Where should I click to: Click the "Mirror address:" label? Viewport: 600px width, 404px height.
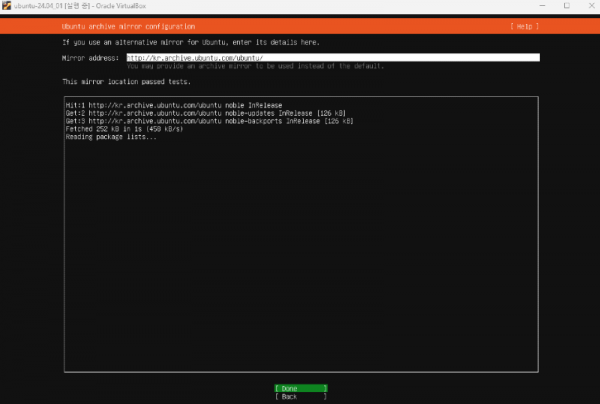point(90,58)
